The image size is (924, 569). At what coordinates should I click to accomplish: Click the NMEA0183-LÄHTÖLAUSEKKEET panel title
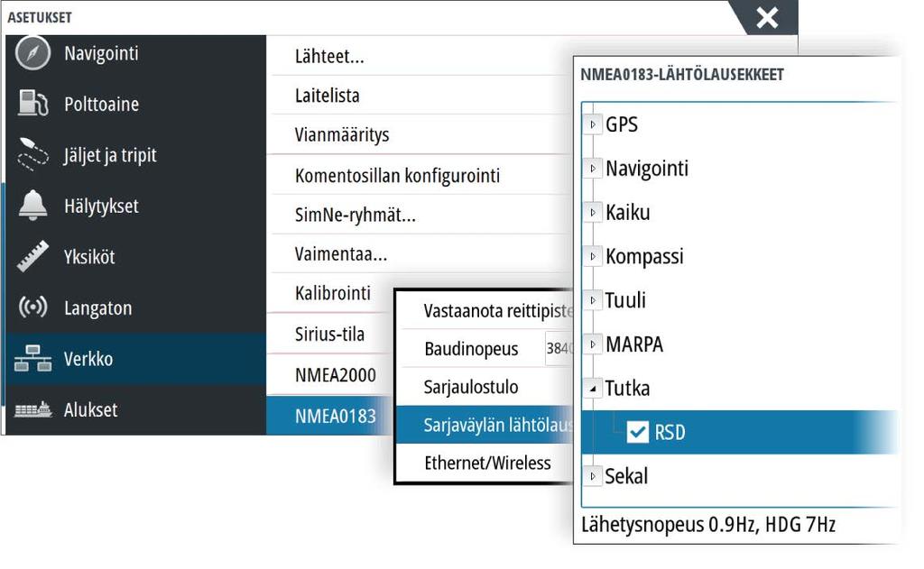[682, 75]
